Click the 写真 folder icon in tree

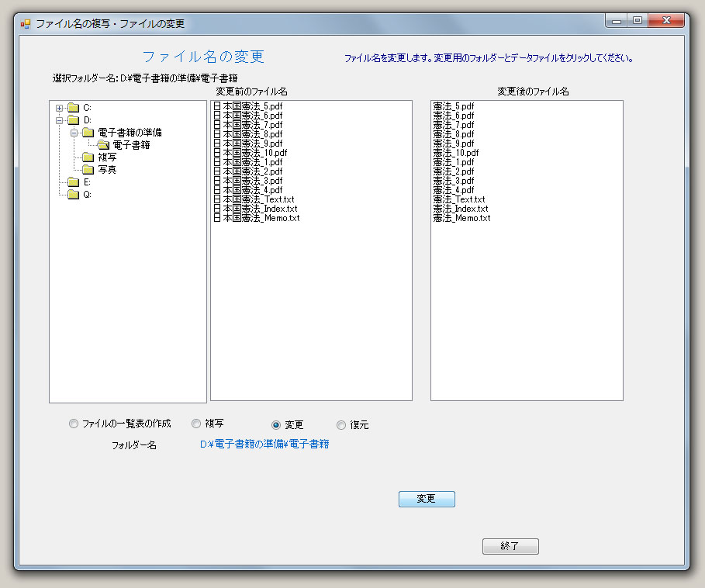tap(88, 170)
